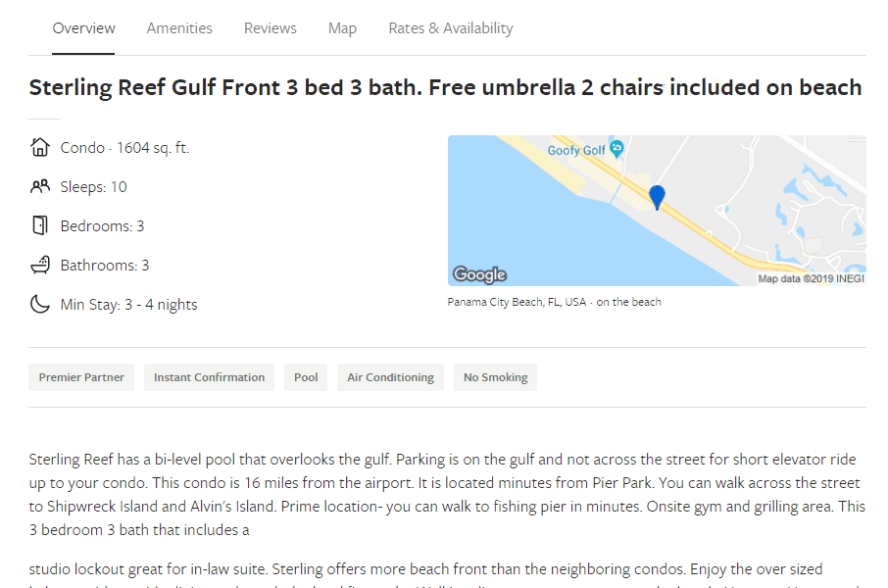Open the Overview tab
The width and height of the screenshot is (888, 588).
coord(83,28)
